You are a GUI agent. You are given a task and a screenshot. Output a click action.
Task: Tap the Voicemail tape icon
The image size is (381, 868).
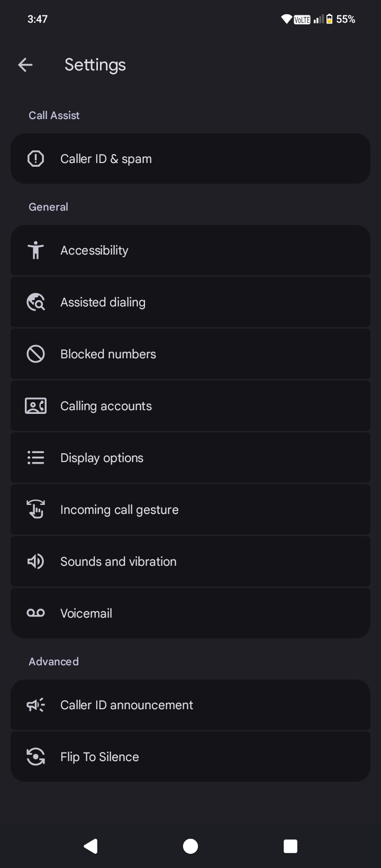(35, 613)
